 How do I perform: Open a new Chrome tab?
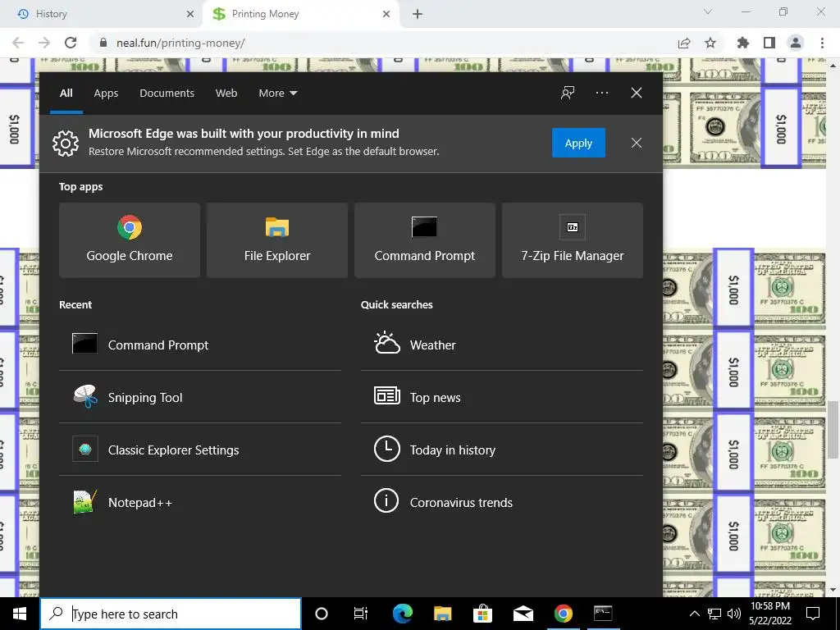418,14
